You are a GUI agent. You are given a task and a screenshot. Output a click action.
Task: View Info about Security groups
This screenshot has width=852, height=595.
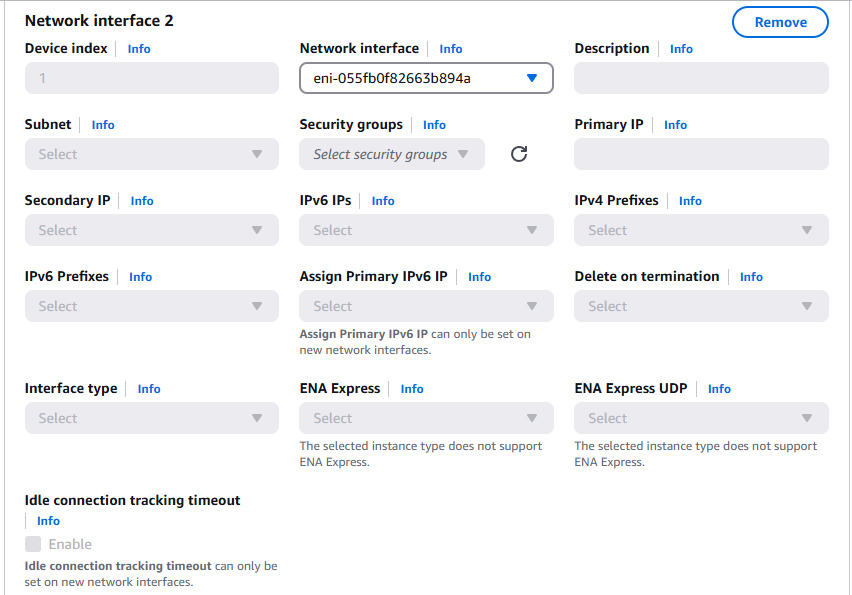(434, 124)
